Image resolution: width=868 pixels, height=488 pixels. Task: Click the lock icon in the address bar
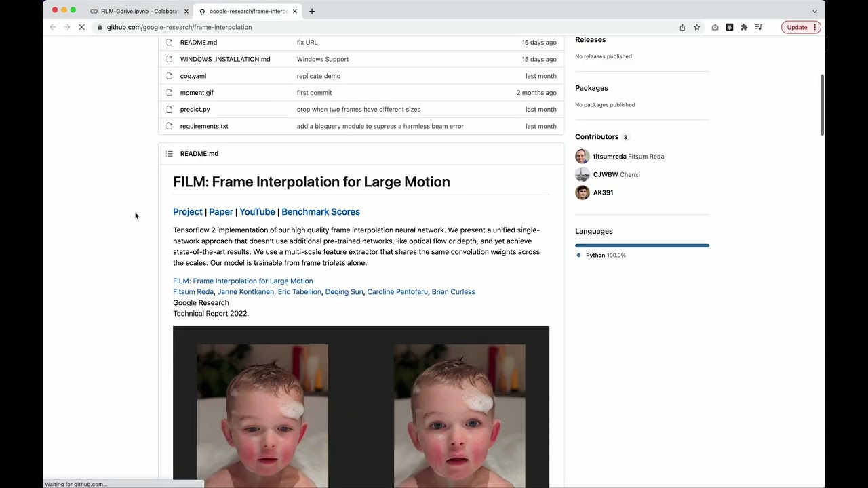pyautogui.click(x=100, y=27)
